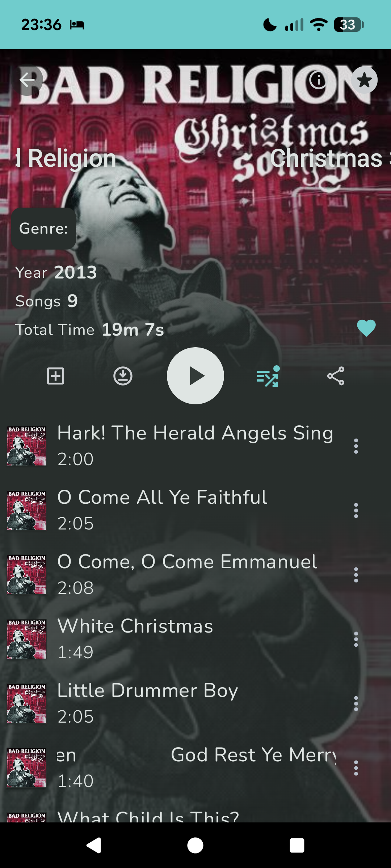
Task: Open options for Little Drummer Boy
Action: 356,703
